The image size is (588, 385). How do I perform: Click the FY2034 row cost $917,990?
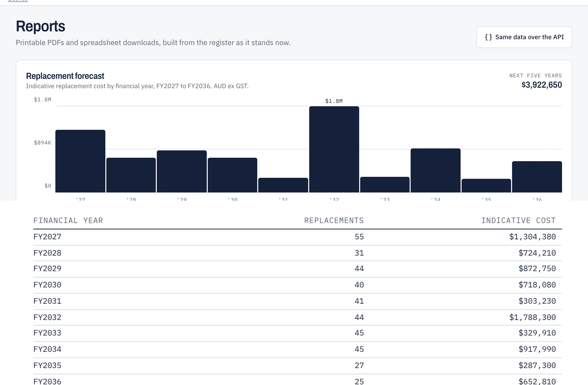coord(537,349)
